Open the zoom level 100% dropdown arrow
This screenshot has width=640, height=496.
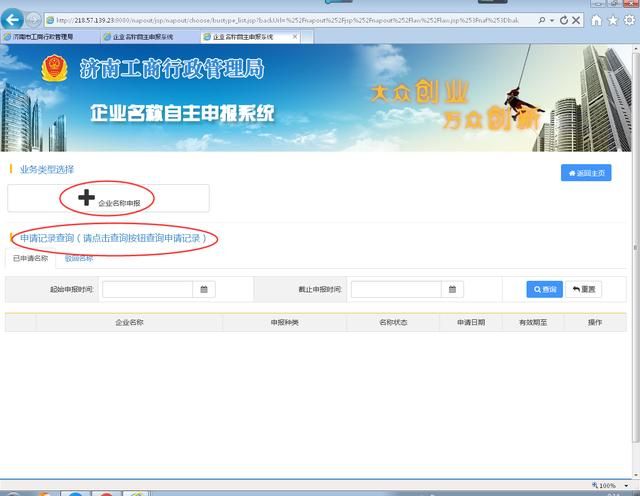point(626,486)
